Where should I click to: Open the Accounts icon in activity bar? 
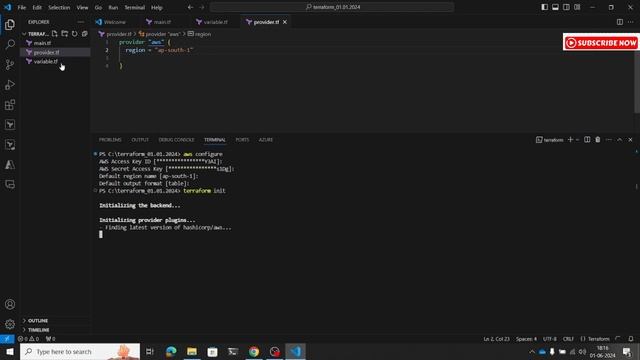10,304
